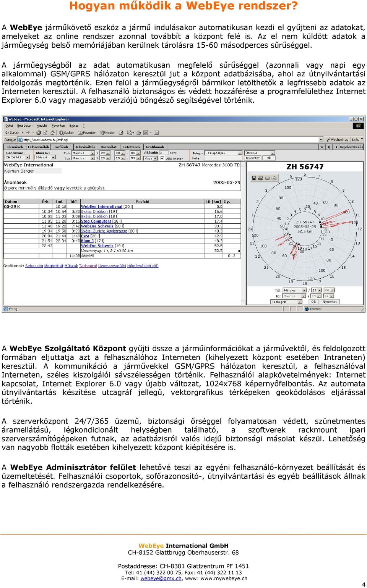
Task: Switch to the Jelszóváltás tab
Action: coord(85,147)
